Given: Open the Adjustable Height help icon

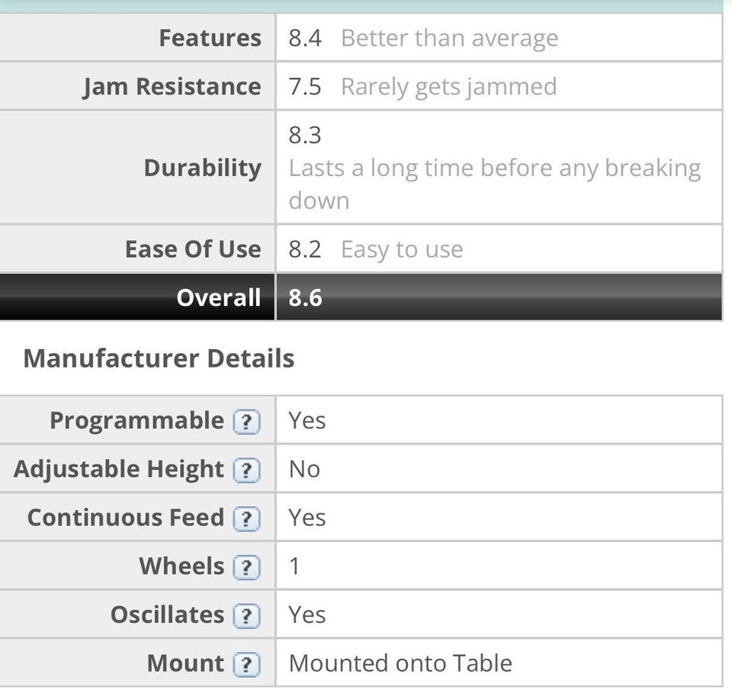Looking at the screenshot, I should pos(246,470).
